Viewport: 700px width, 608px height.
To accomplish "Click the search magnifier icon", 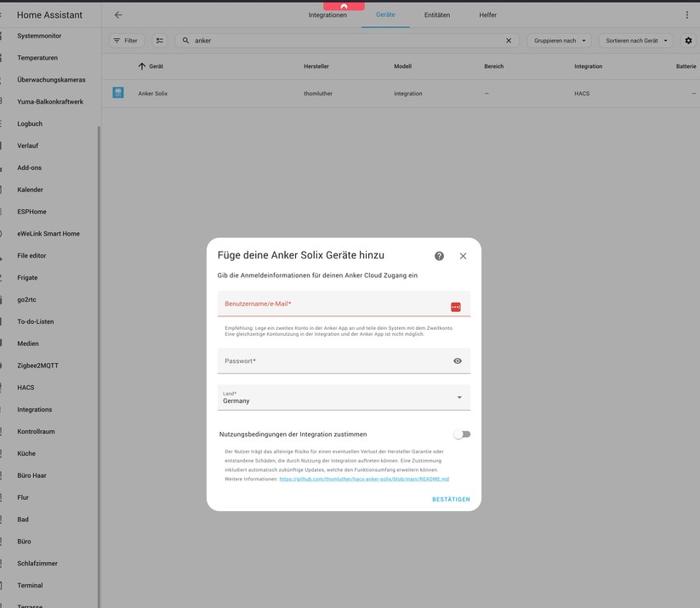I will click(185, 40).
